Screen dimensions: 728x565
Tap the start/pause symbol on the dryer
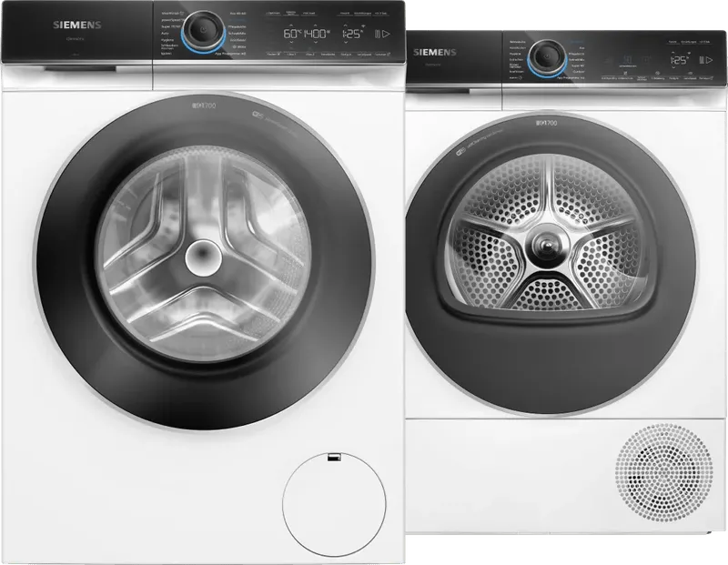pos(706,60)
